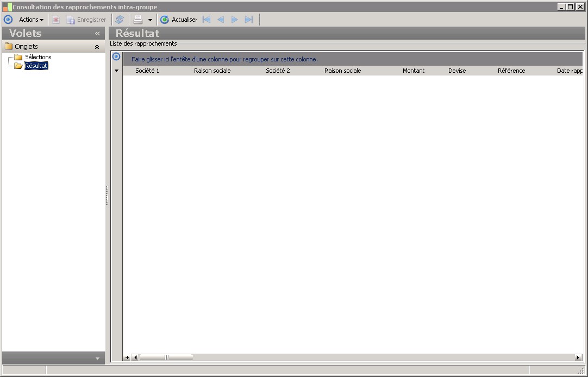Go to the first record
Viewport: 588px width, 377px height.
[207, 20]
